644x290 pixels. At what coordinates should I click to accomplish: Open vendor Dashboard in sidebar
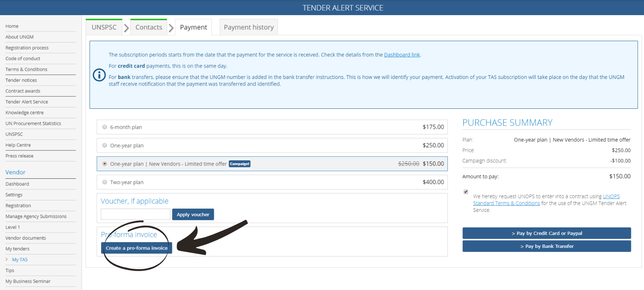point(17,184)
